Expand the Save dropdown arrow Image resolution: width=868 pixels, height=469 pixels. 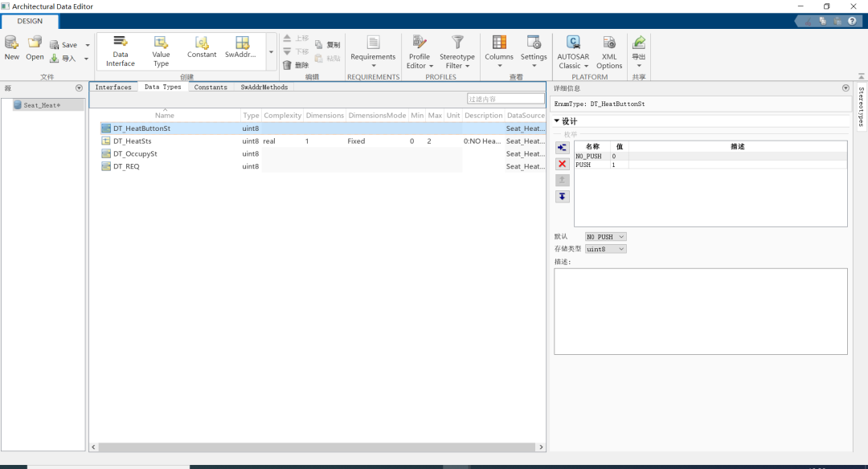[x=88, y=45]
